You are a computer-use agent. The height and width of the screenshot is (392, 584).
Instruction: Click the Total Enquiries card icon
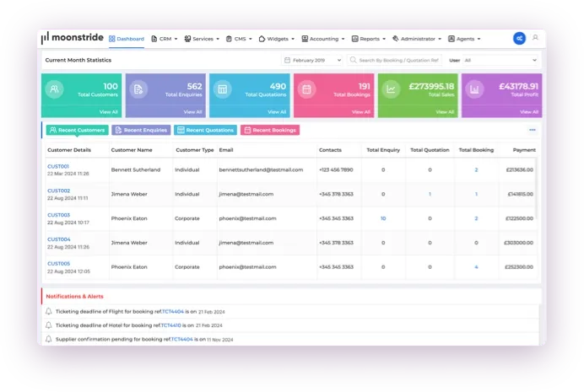point(138,89)
